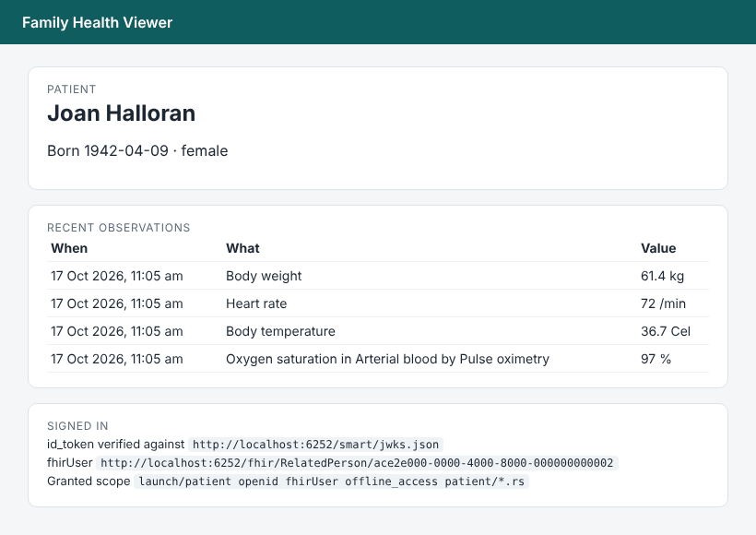
Task: Click the What column header
Action: pyautogui.click(x=243, y=248)
